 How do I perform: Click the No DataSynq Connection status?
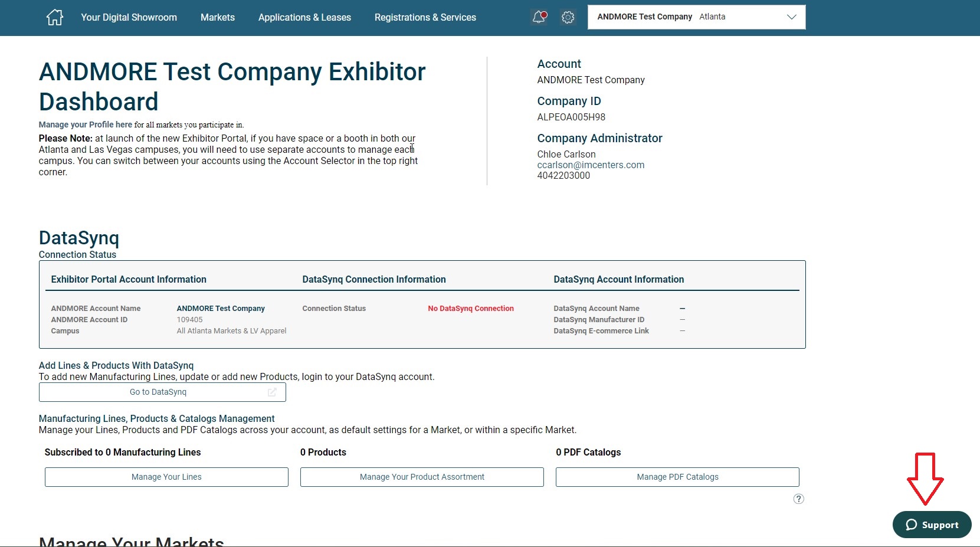471,309
